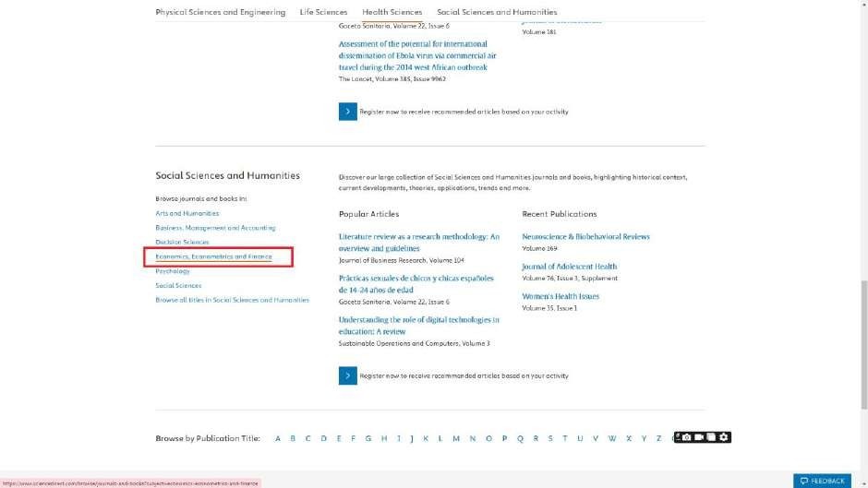Open the Arts and Humanities link
868x488 pixels.
[187, 213]
